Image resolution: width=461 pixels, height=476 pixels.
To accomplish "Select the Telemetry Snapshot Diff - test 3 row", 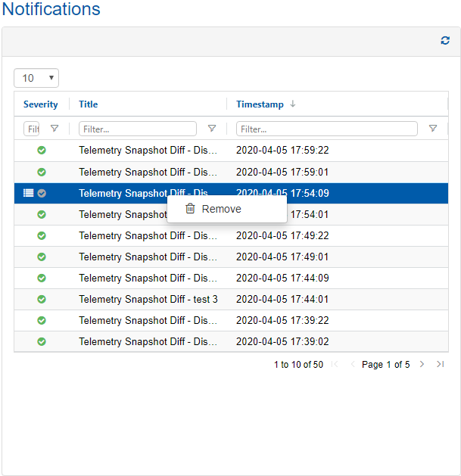I will pyautogui.click(x=148, y=299).
